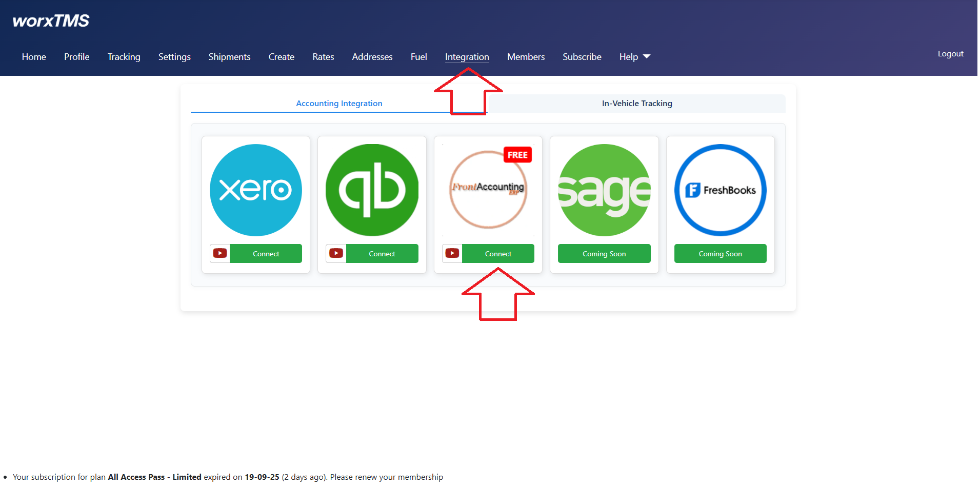The width and height of the screenshot is (980, 489).
Task: Open the Shipments menu item
Action: [x=229, y=57]
